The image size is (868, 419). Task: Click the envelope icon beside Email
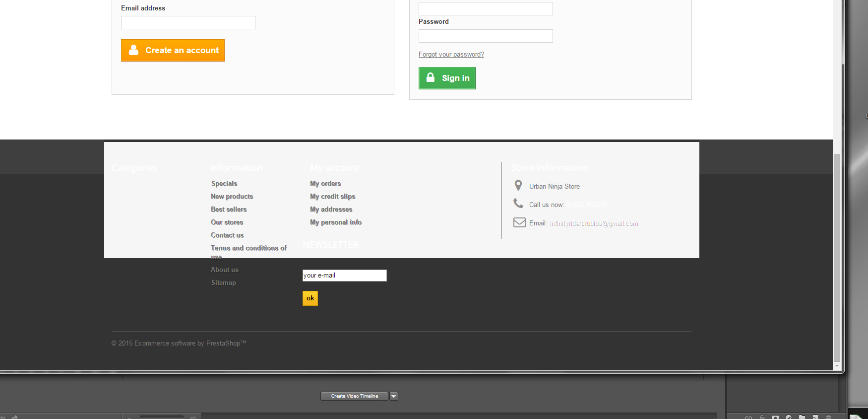(519, 222)
